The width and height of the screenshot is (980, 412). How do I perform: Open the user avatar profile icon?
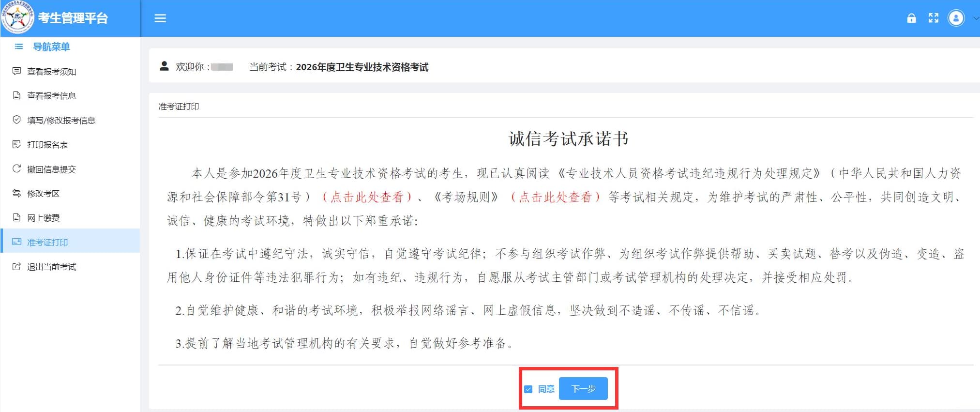(956, 18)
